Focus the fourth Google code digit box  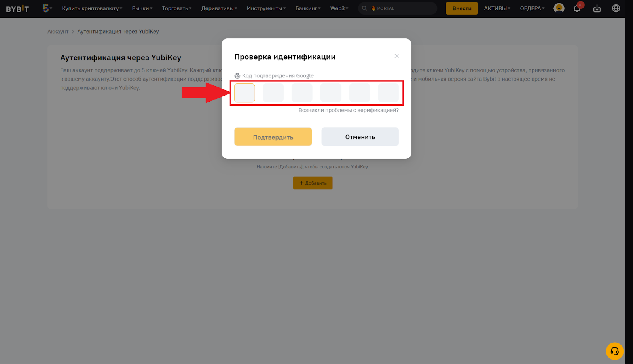point(331,93)
